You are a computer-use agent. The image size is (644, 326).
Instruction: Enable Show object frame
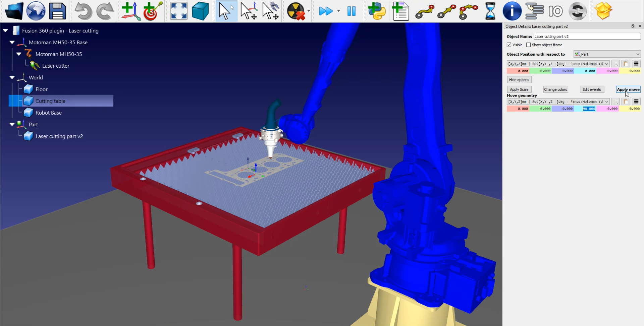[x=528, y=45]
